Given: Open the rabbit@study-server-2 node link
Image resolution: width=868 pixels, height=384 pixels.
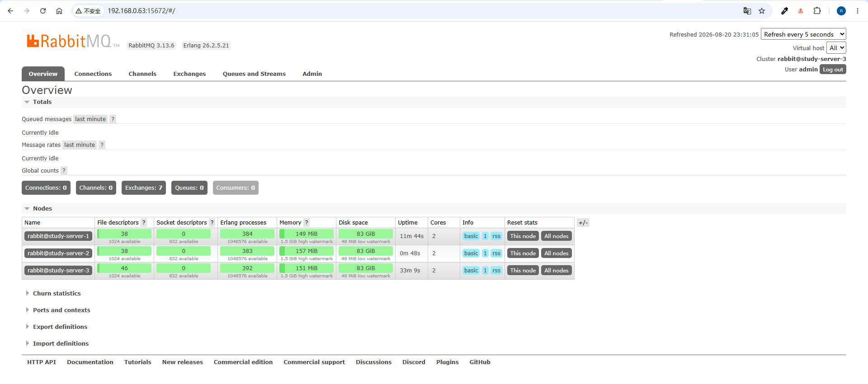Looking at the screenshot, I should click(x=58, y=253).
